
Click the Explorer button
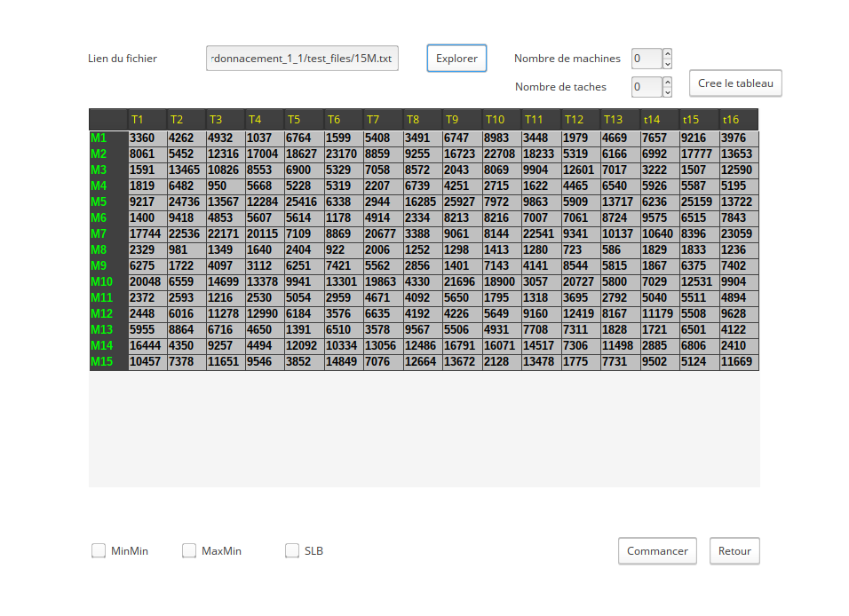(x=456, y=59)
